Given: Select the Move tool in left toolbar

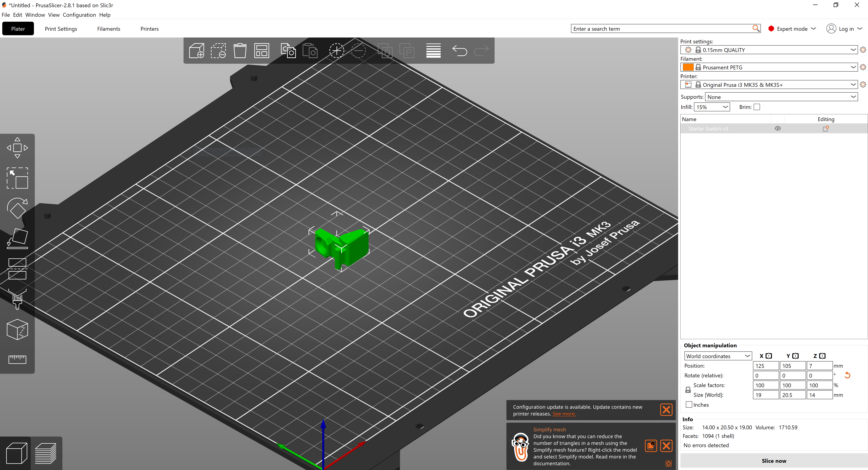Looking at the screenshot, I should coord(17,148).
